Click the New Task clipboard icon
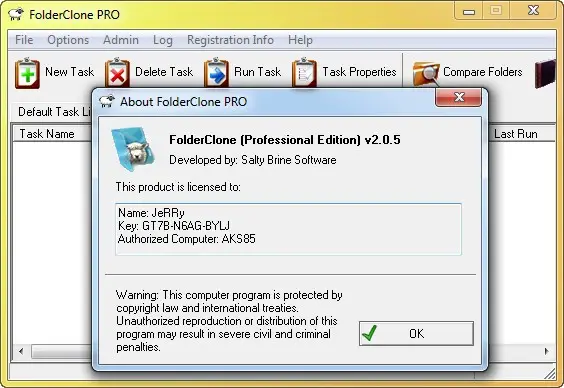 [x=27, y=73]
